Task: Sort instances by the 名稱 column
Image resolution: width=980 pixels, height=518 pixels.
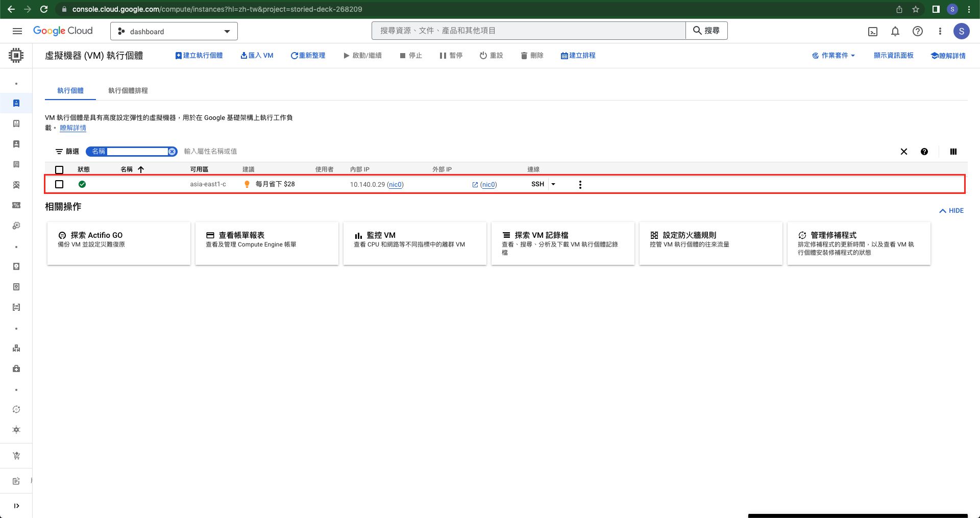Action: point(132,169)
